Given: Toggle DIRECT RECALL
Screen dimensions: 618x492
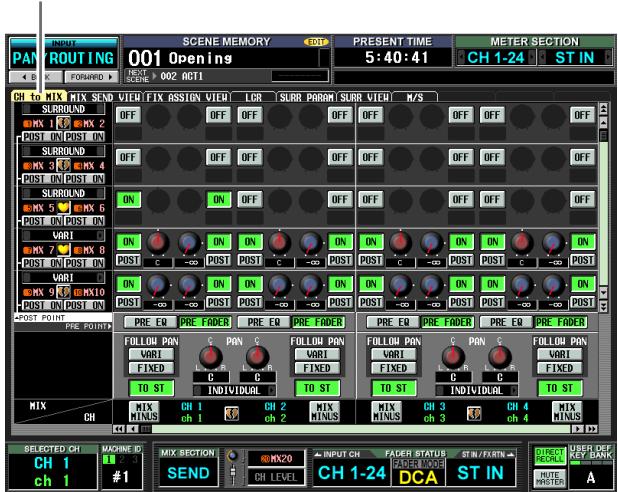Looking at the screenshot, I should click(549, 456).
